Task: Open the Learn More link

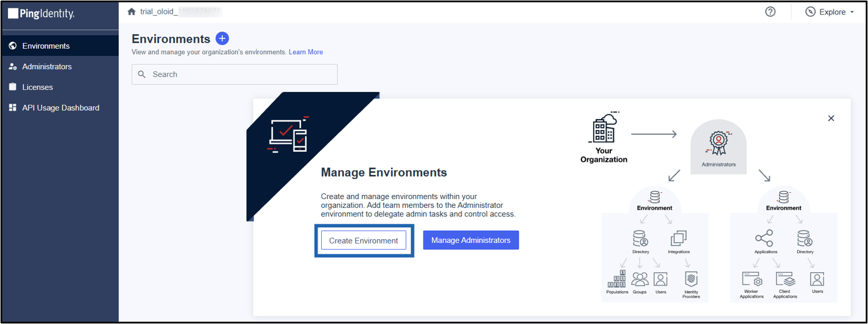Action: click(306, 52)
